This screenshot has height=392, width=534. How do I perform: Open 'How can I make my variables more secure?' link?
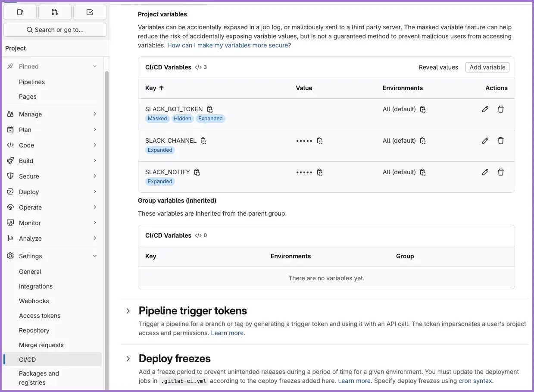pyautogui.click(x=229, y=45)
